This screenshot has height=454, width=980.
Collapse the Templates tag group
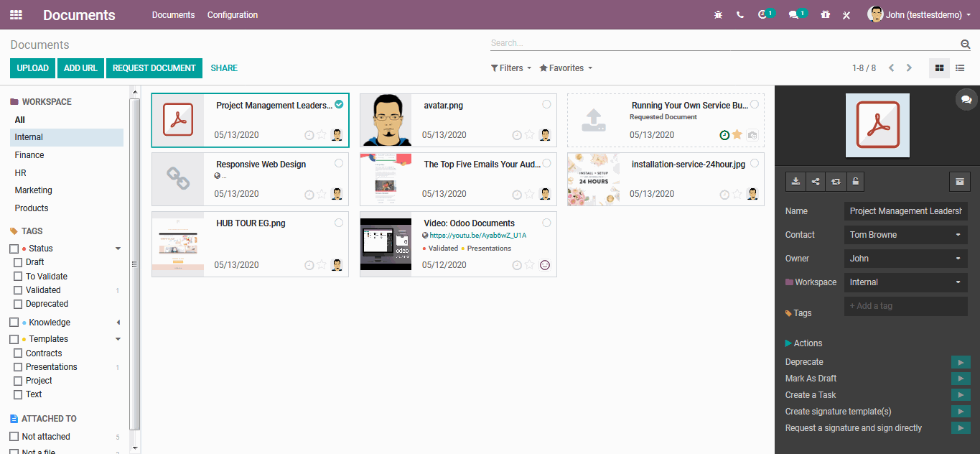click(118, 338)
